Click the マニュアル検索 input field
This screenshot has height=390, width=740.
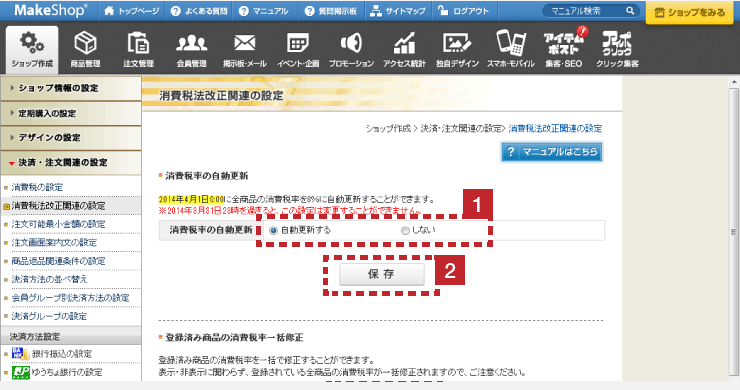[x=585, y=10]
